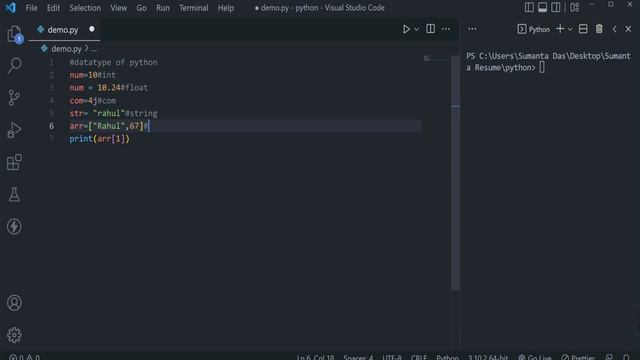Viewport: 640px width, 360px height.
Task: Create a new terminal with plus icon
Action: [x=560, y=29]
